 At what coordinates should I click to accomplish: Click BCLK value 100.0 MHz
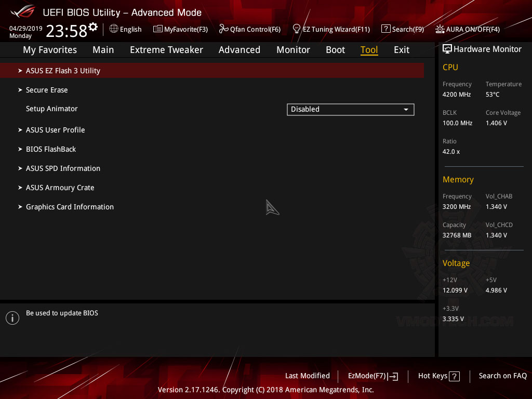457,123
